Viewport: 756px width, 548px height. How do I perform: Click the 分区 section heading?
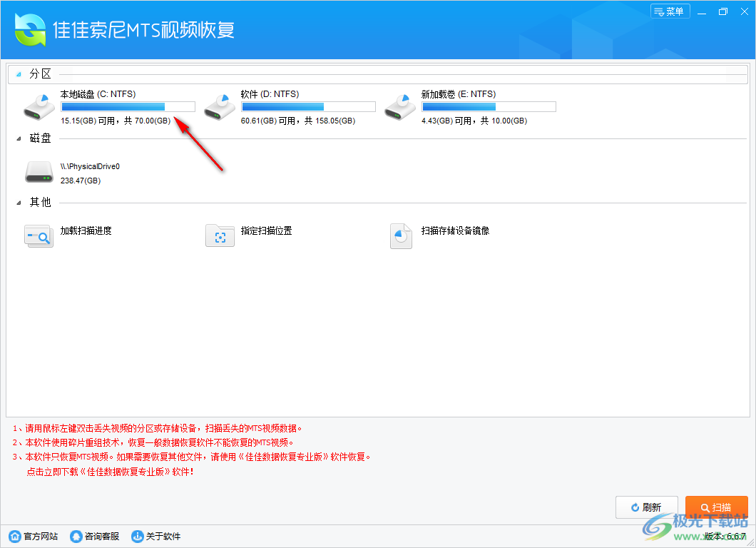(40, 73)
